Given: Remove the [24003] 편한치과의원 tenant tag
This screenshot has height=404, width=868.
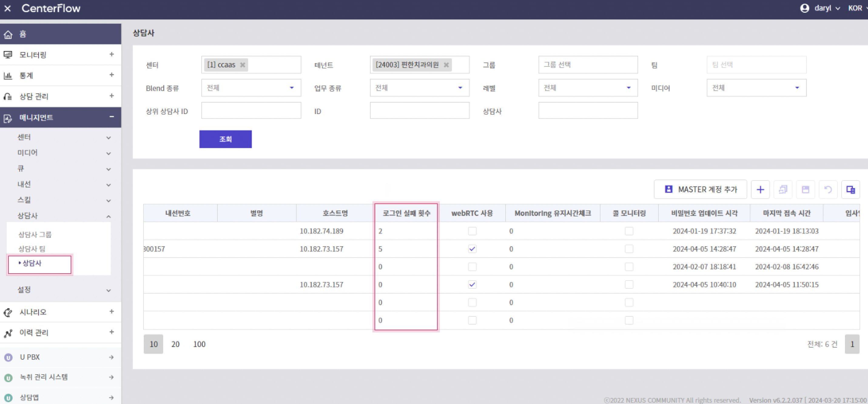Looking at the screenshot, I should click(446, 65).
